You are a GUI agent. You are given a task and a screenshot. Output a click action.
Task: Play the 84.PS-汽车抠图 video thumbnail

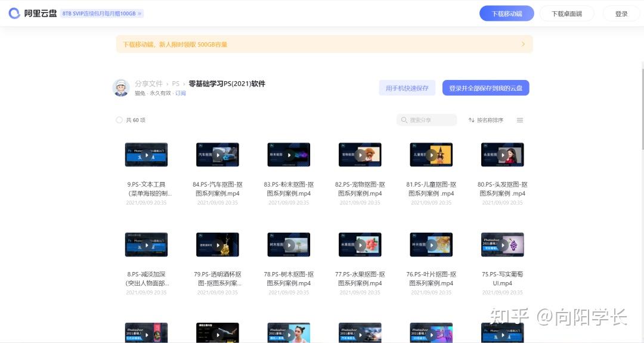click(218, 155)
